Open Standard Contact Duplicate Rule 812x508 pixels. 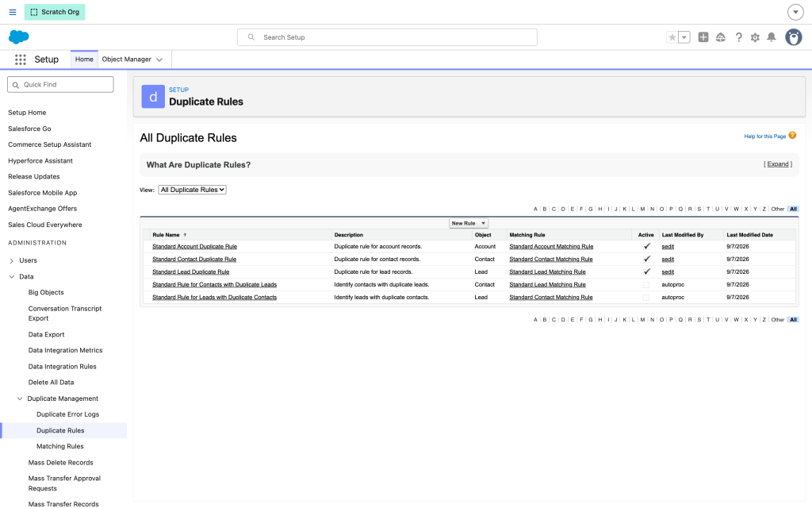point(194,260)
